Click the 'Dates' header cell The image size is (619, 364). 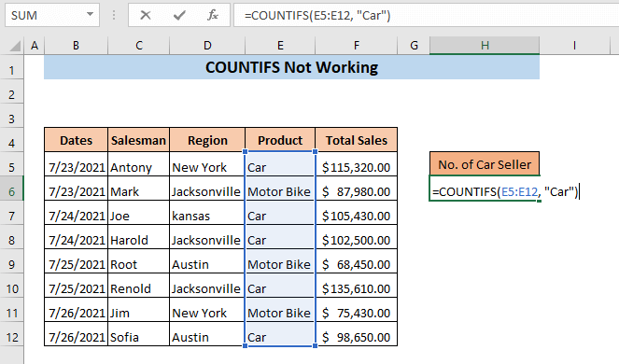click(76, 140)
